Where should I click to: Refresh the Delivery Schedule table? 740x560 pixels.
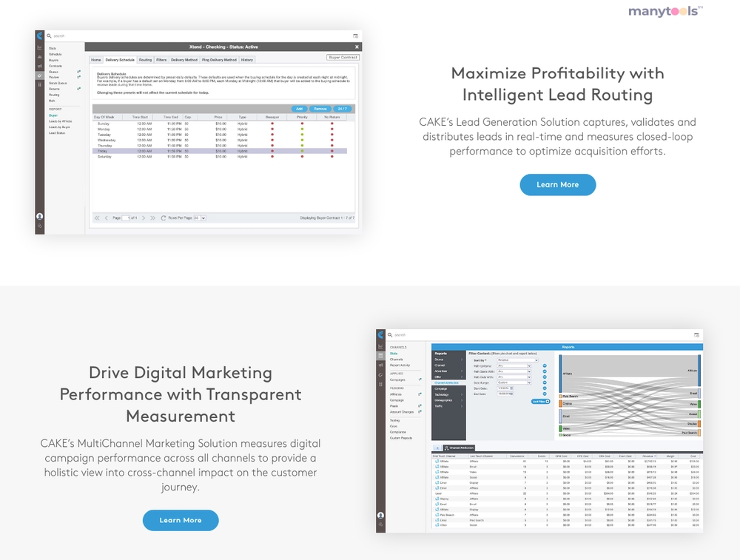pos(164,218)
